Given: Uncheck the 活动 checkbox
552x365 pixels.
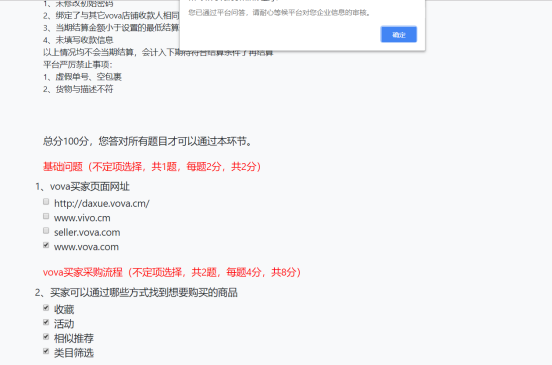Looking at the screenshot, I should 46,322.
